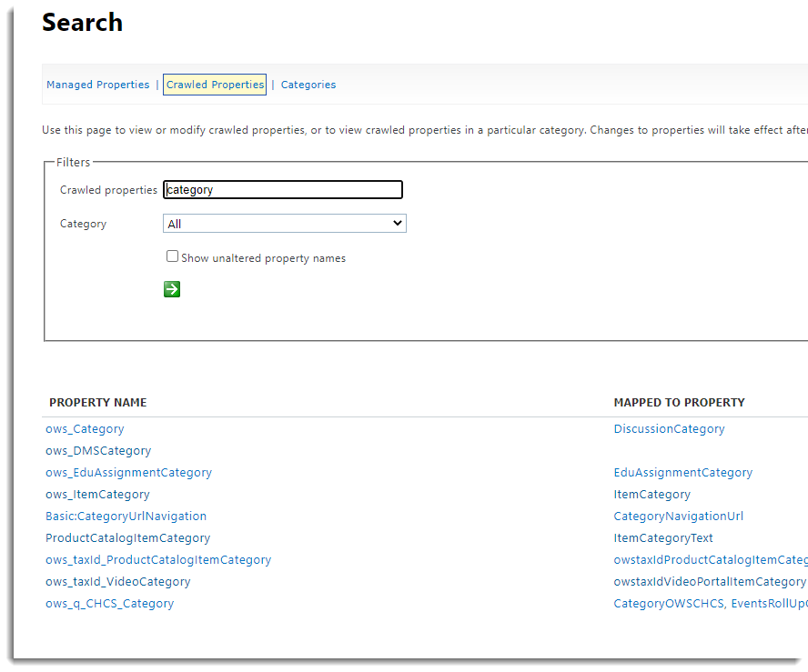The image size is (808, 672).
Task: Open the CategoryOWSCHCS mapped property
Action: click(669, 604)
